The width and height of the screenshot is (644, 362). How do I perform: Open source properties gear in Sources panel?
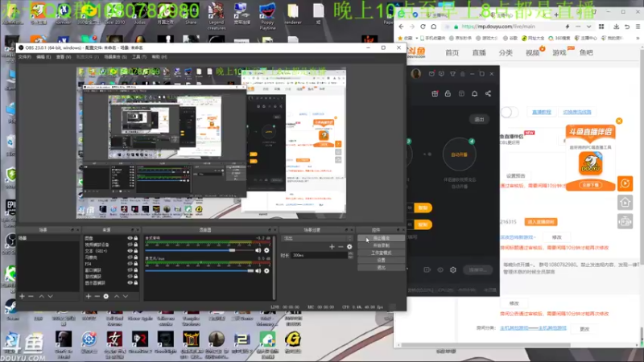click(x=106, y=296)
